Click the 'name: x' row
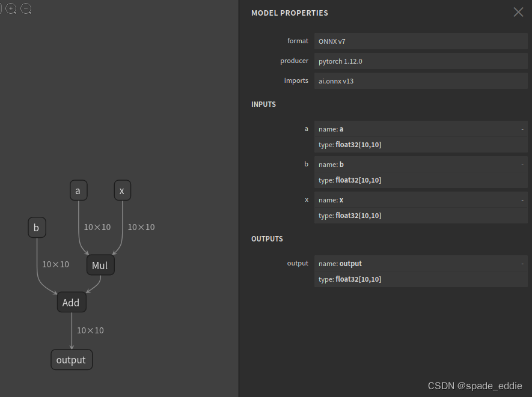532x397 pixels. click(x=421, y=199)
